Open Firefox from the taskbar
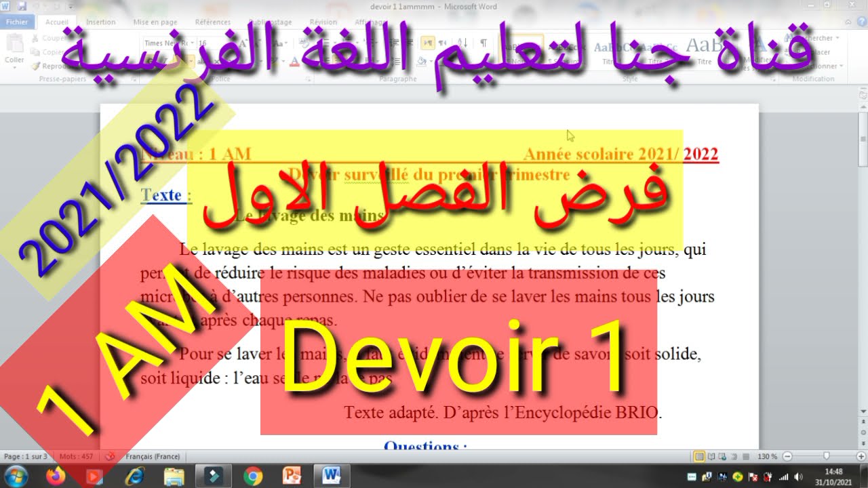Screen dimensions: 868x488 click(56, 476)
